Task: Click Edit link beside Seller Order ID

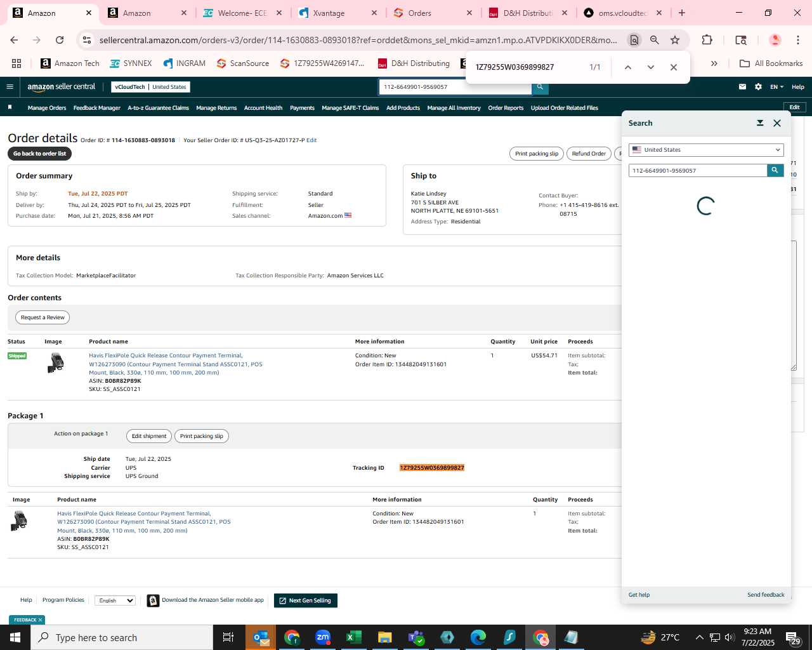Action: [x=311, y=140]
